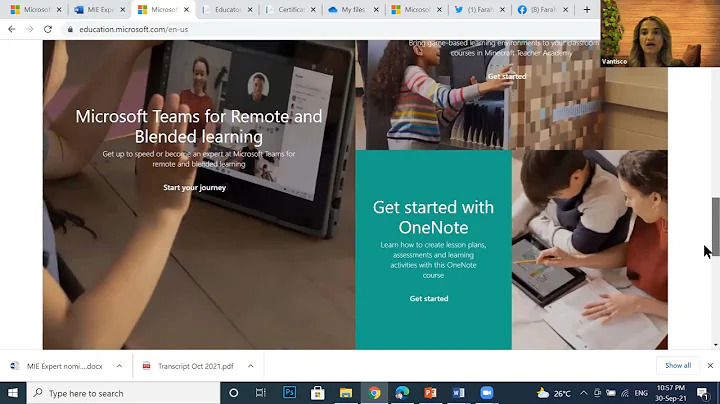720x404 pixels.
Task: Click the Type here to search box
Action: click(123, 393)
